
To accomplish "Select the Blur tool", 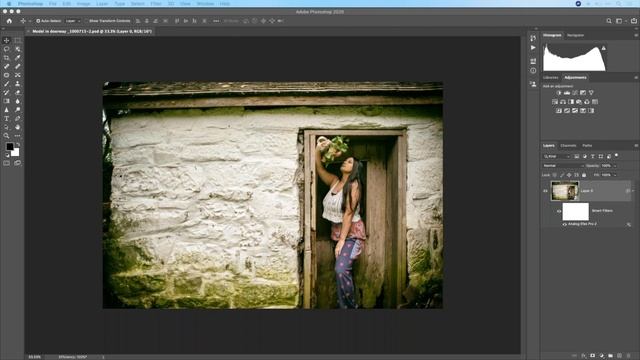I will click(18, 101).
